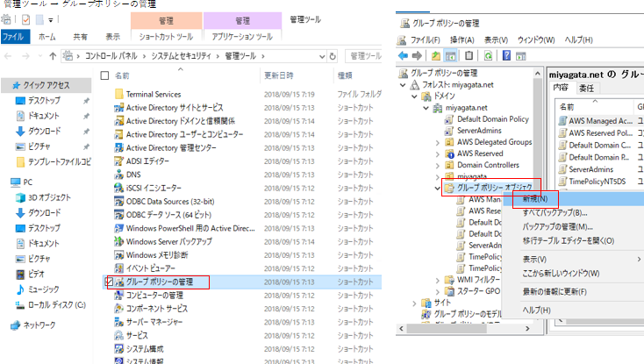Viewport: 644px width, 364px height.
Task: Choose 最新の情報に更新(F) context entry
Action: (555, 292)
